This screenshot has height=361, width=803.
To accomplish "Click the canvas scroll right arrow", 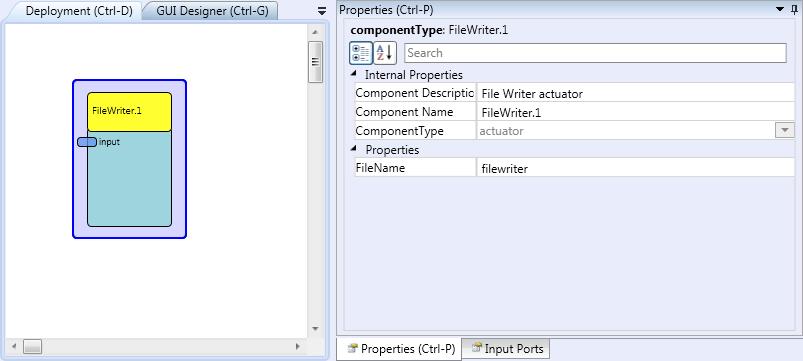I will click(298, 347).
